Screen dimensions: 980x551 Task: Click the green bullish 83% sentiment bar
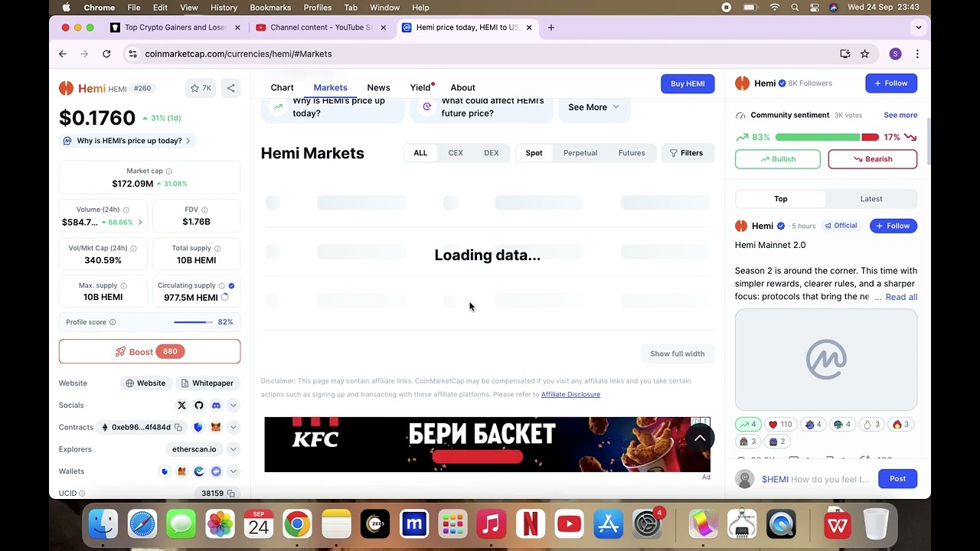point(817,138)
